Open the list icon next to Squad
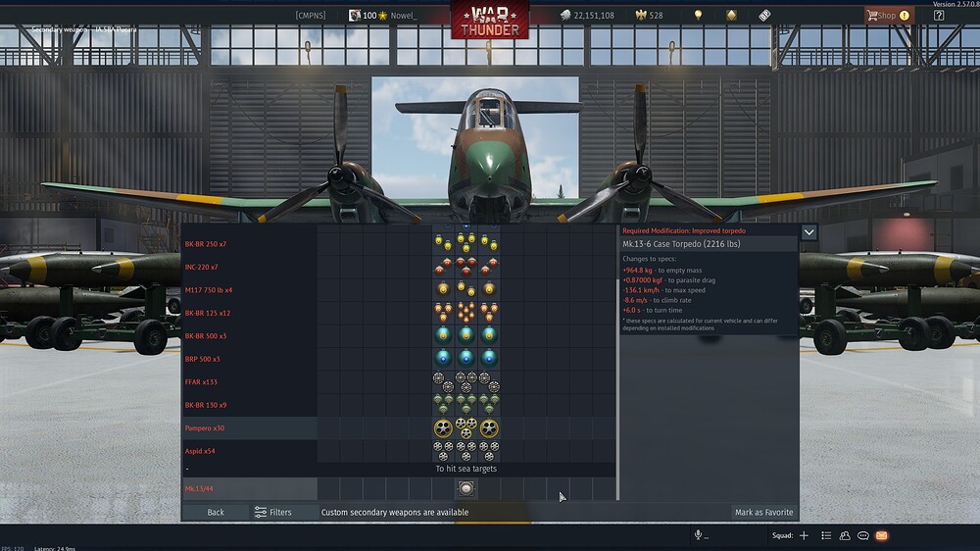Image resolution: width=980 pixels, height=551 pixels. pos(826,535)
